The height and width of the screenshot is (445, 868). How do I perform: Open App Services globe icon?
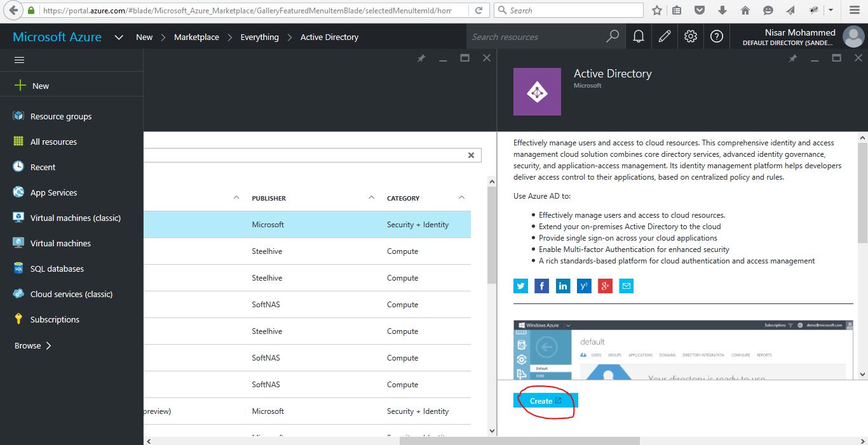tap(18, 192)
